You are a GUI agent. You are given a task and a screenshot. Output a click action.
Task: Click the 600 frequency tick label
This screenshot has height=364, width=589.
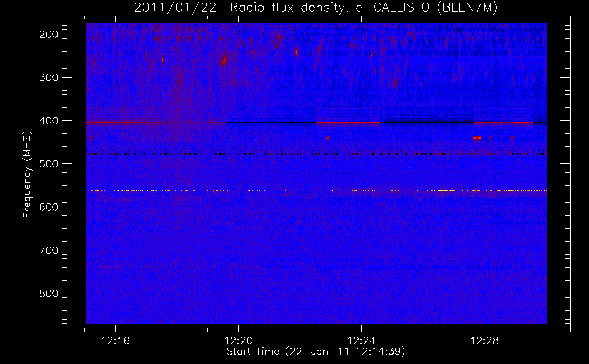(49, 207)
